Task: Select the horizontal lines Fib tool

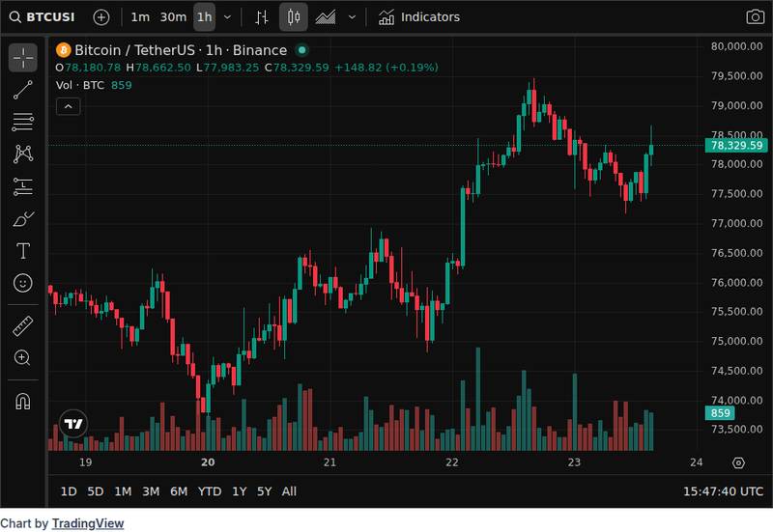Action: [x=22, y=122]
